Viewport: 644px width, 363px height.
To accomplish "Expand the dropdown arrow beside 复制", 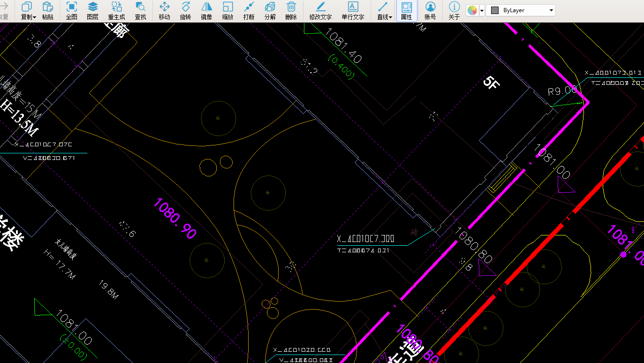I will 35,17.
